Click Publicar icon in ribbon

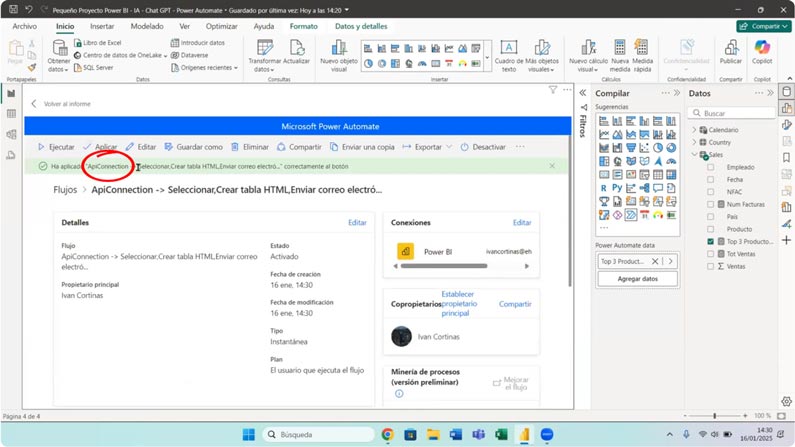point(731,54)
